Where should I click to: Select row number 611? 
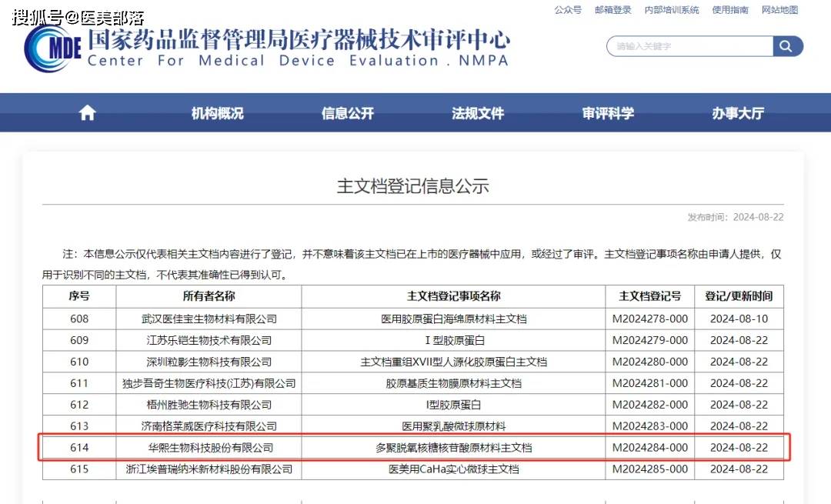(79, 383)
